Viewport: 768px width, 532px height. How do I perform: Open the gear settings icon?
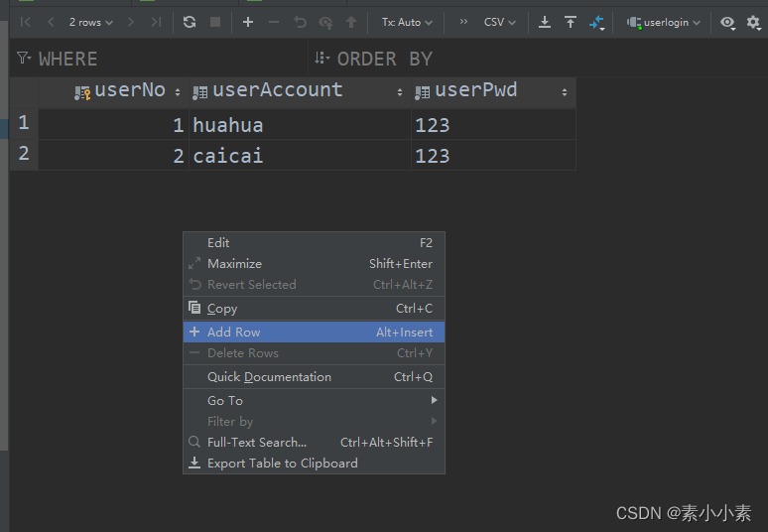point(753,22)
